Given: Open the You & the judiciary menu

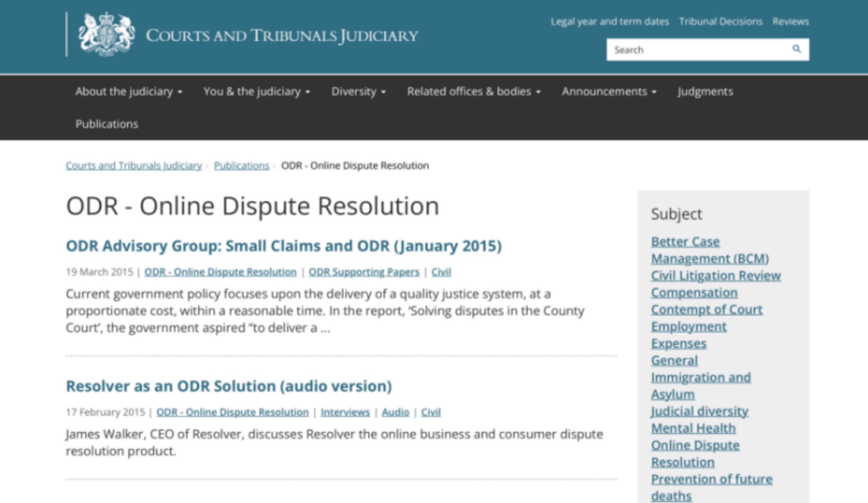Looking at the screenshot, I should coord(256,92).
